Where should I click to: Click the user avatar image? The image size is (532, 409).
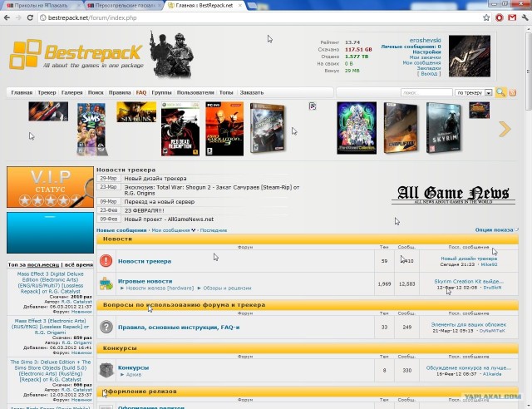(469, 56)
